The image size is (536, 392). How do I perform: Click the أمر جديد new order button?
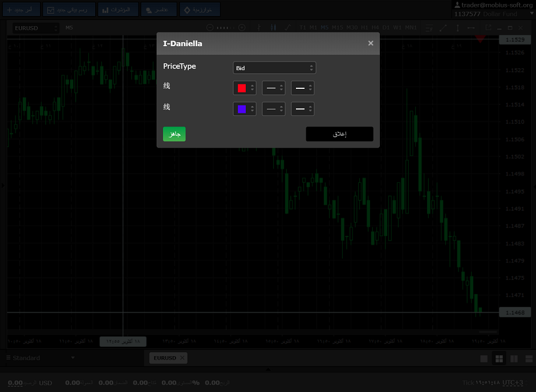pyautogui.click(x=22, y=10)
